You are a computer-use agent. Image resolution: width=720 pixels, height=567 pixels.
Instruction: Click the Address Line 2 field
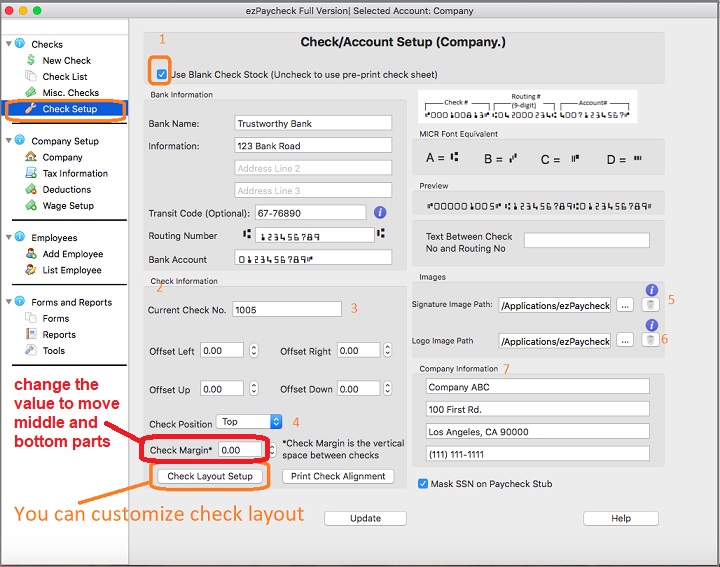(x=313, y=168)
